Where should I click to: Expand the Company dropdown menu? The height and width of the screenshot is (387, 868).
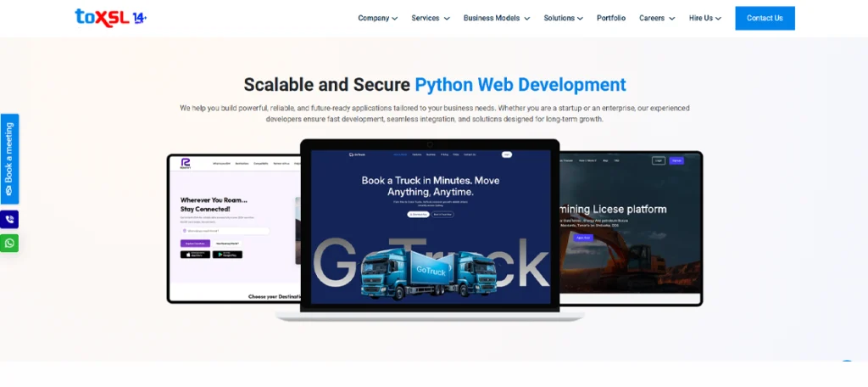click(x=377, y=18)
